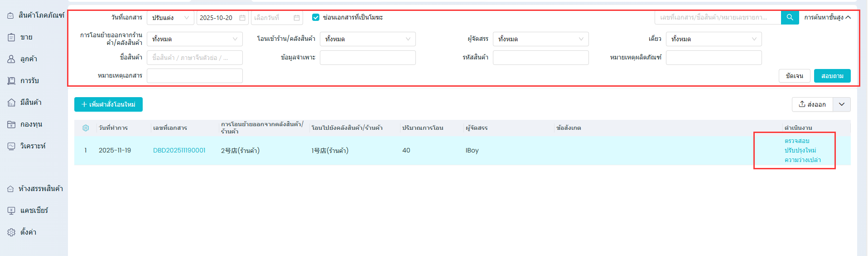
Task: Open แคชเชียร์ sidebar menu icon
Action: [x=11, y=211]
